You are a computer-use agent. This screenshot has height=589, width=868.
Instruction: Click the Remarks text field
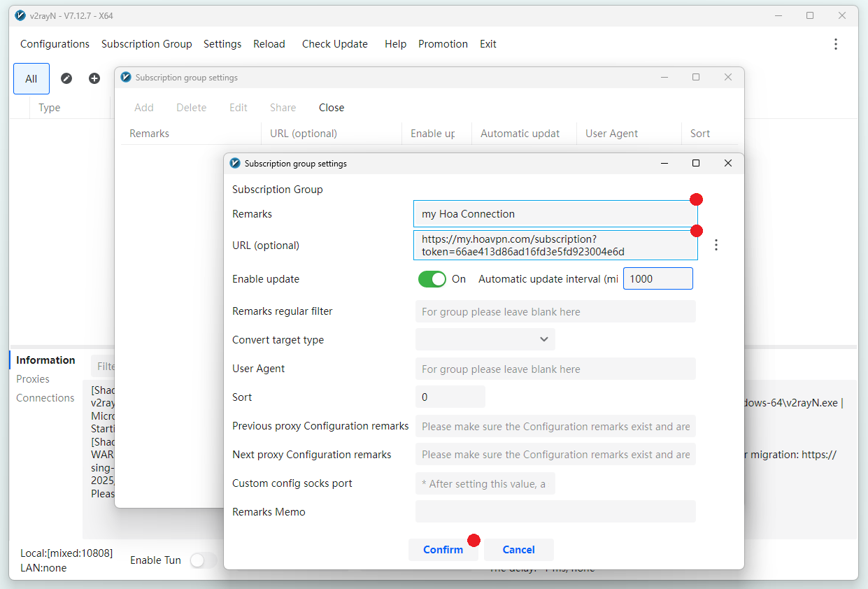coord(553,214)
